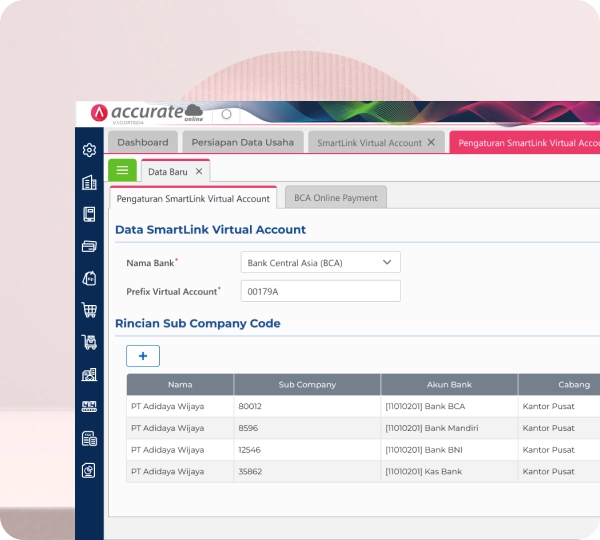Click PT Adidaya Wijaya in the 12546 row
Screen dimensions: 600x540
click(x=180, y=450)
